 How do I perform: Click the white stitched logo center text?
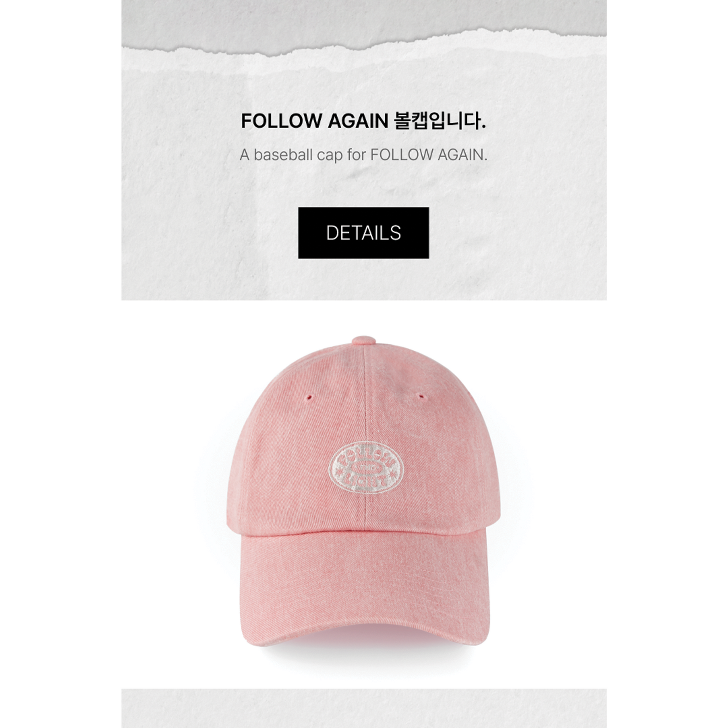tap(366, 469)
